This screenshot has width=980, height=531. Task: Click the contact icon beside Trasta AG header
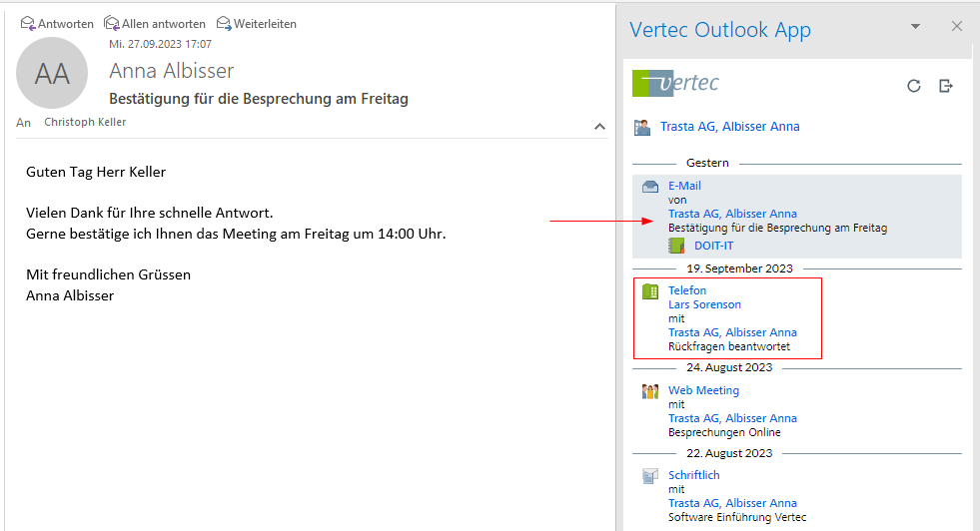pyautogui.click(x=642, y=127)
